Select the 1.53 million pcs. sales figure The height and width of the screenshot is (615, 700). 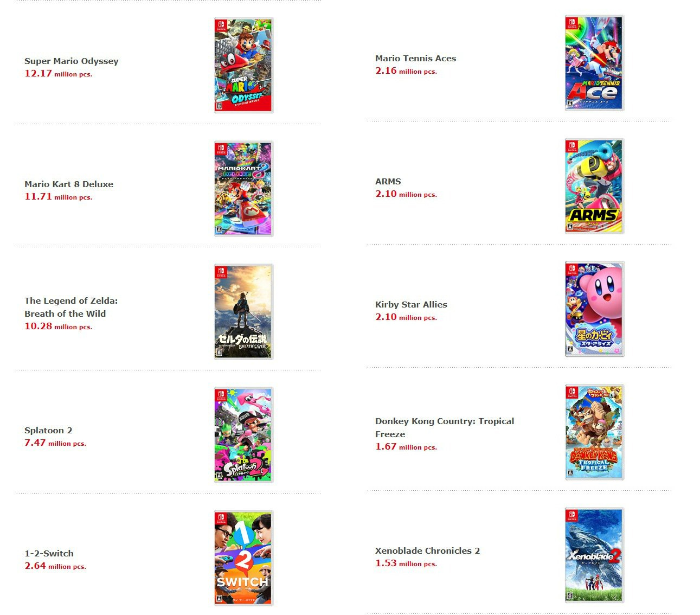406,563
